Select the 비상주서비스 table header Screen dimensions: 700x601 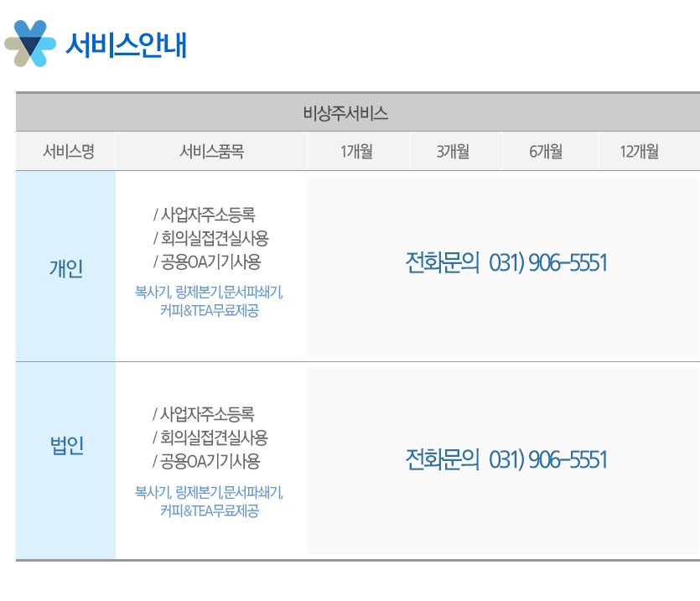coord(345,113)
